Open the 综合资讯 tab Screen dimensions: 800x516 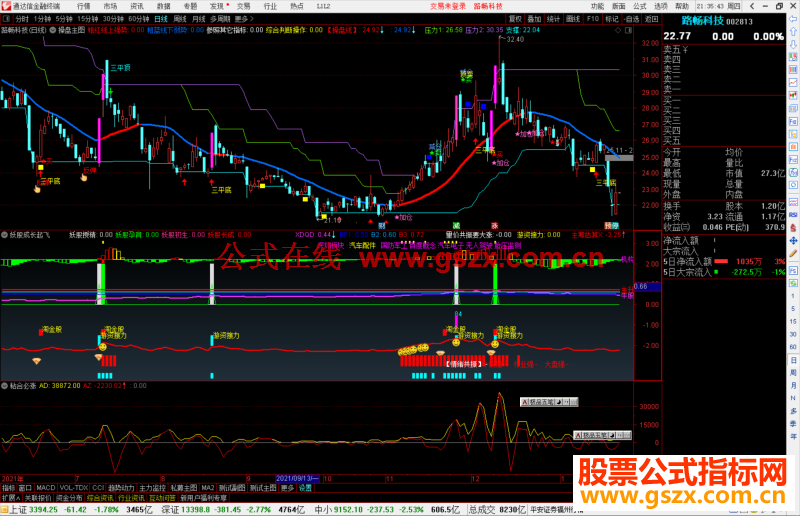100,498
